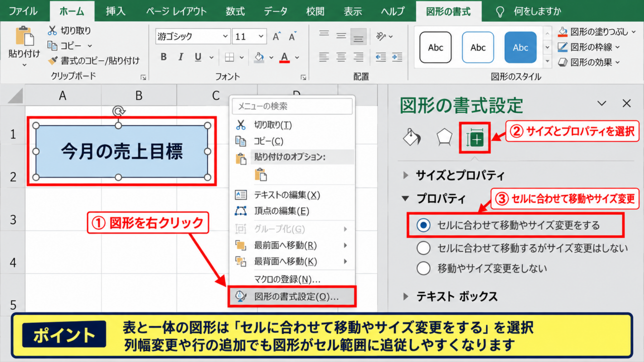
Task: Click the increase indent icon
Action: [398, 57]
